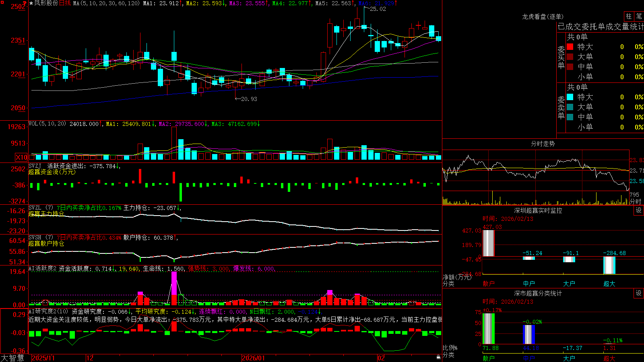644x362 pixels.
Task: Click the 2351 price axis label
Action: (x=18, y=40)
